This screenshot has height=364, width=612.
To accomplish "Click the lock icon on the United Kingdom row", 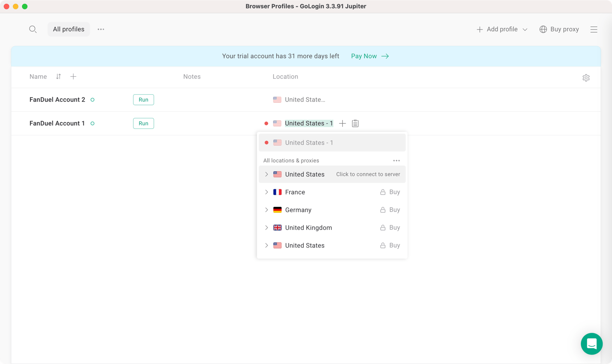I will (x=383, y=228).
